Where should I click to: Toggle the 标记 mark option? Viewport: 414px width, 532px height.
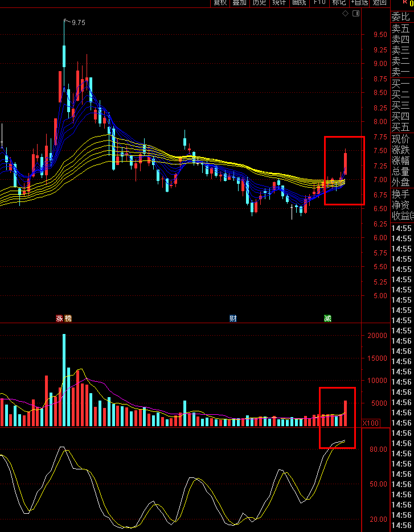coord(339,3)
